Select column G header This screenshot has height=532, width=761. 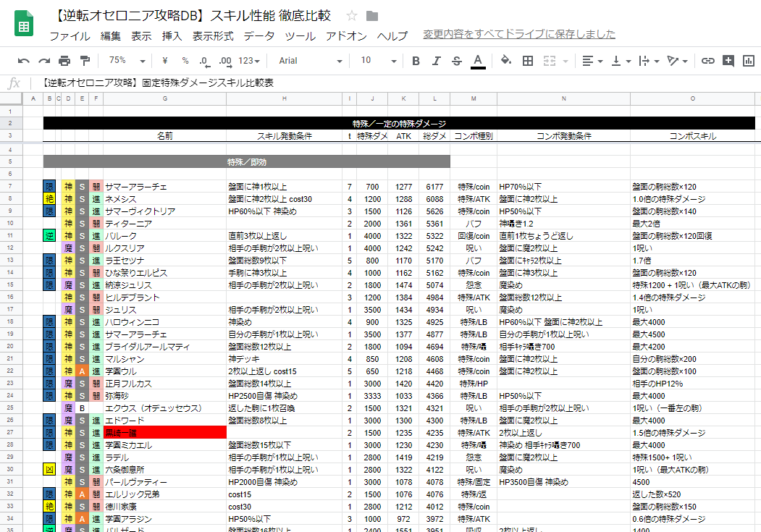pyautogui.click(x=164, y=98)
